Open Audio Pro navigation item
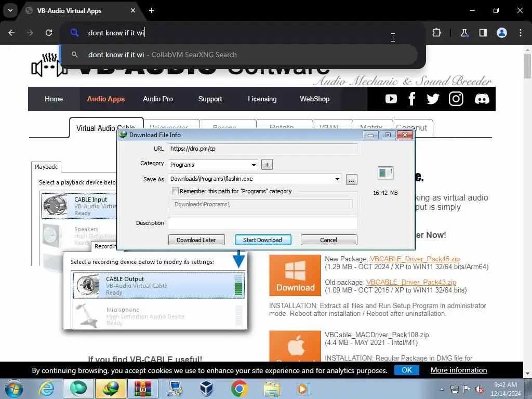The image size is (532, 399). (x=158, y=99)
